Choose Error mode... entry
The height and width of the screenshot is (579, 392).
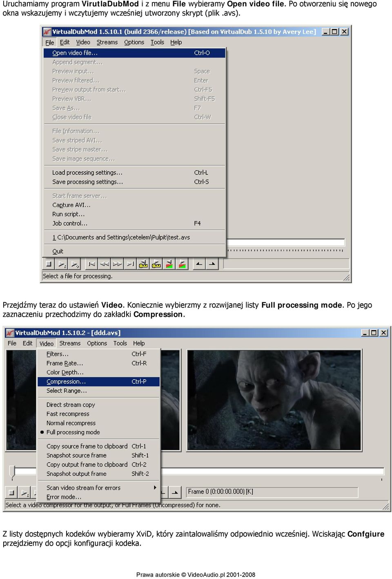(x=98, y=497)
